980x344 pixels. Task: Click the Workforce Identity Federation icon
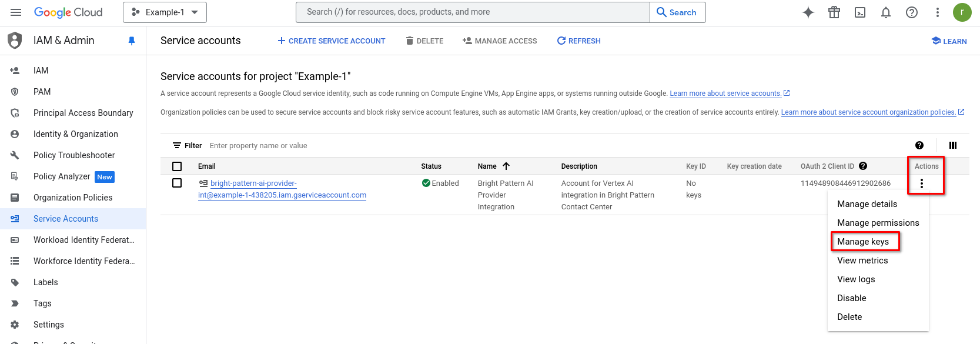point(15,261)
